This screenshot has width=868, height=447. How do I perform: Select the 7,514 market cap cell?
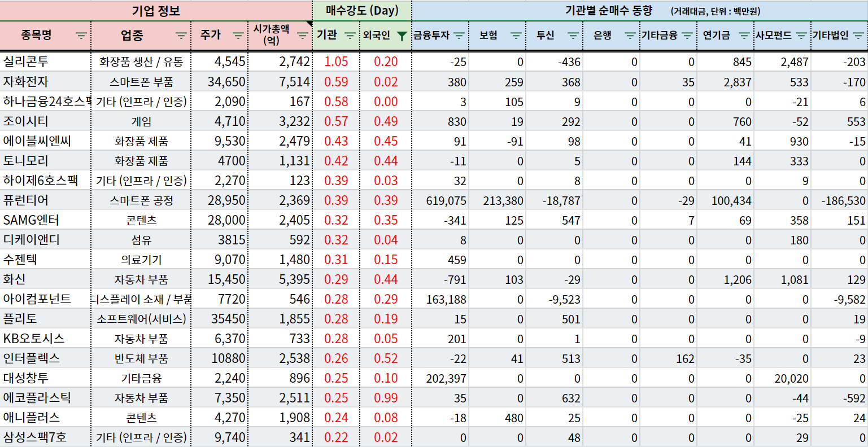coord(280,81)
